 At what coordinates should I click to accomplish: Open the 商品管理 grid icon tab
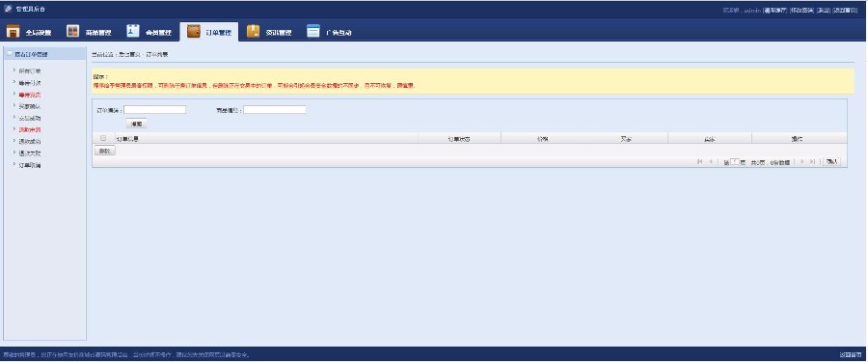point(89,32)
